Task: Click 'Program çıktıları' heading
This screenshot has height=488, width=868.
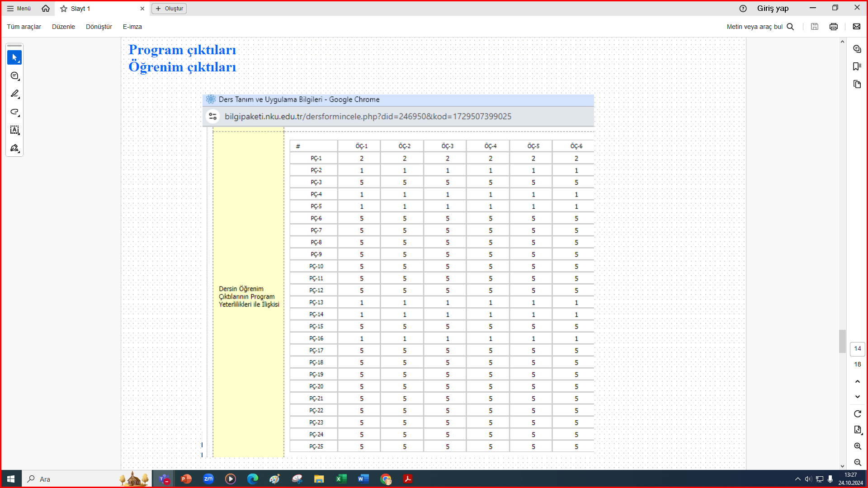Action: [182, 50]
